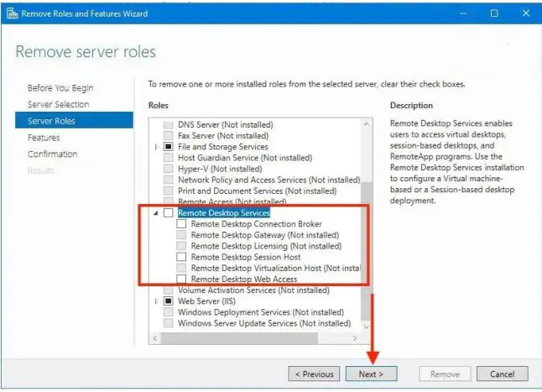The width and height of the screenshot is (542, 392).
Task: Click the Results step
Action: point(40,170)
